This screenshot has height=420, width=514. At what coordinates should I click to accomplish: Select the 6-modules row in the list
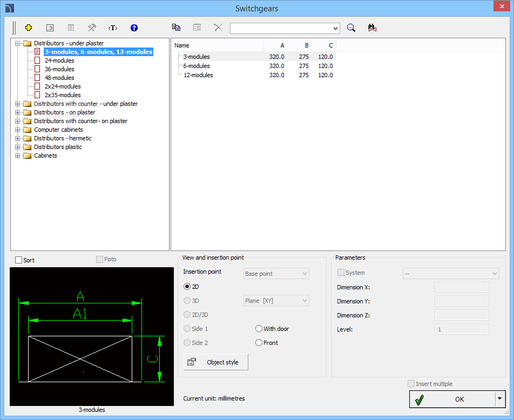(x=197, y=66)
